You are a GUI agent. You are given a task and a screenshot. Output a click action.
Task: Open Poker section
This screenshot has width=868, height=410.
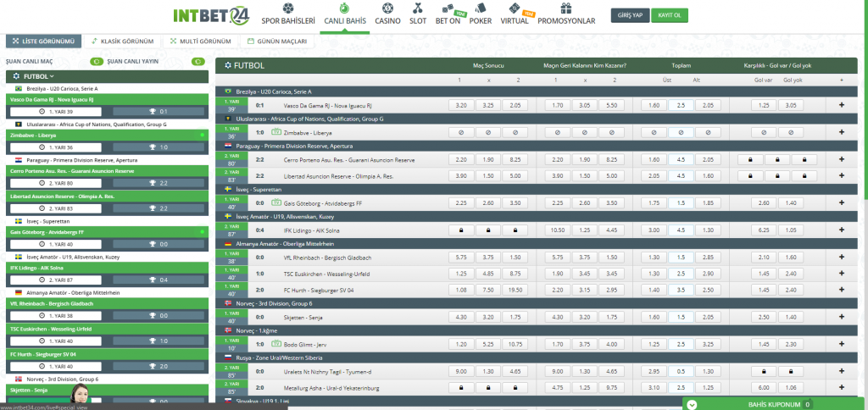click(480, 15)
